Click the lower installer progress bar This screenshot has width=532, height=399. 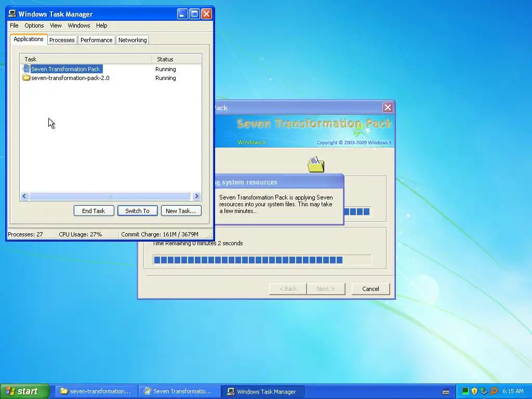262,260
